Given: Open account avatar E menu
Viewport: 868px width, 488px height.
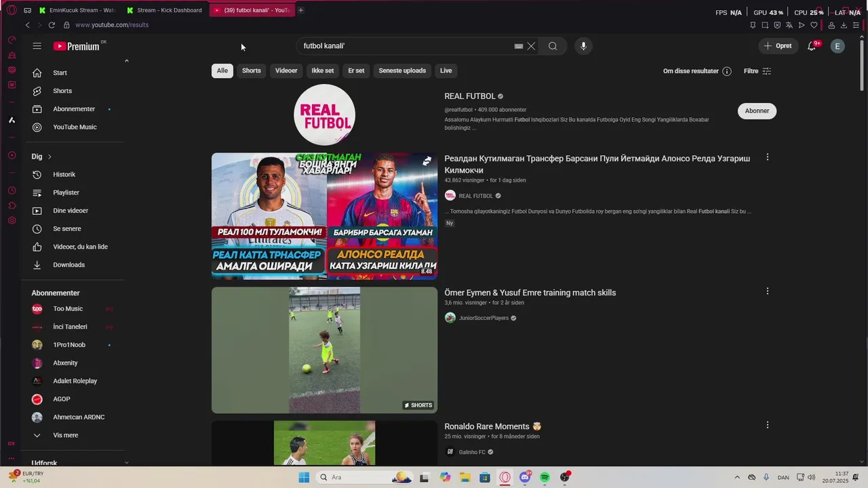Looking at the screenshot, I should click(838, 46).
